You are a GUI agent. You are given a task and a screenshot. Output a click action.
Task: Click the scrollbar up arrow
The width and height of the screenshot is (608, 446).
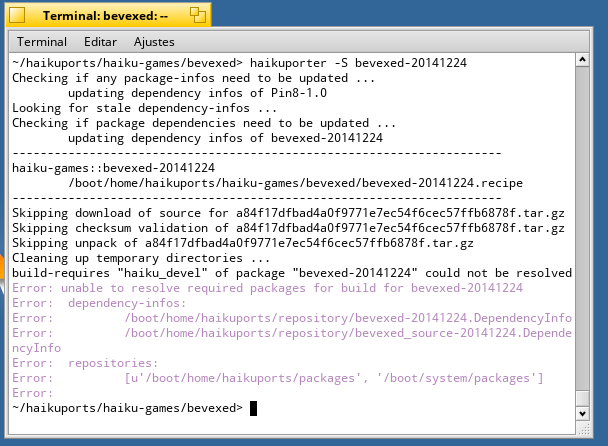(x=582, y=59)
